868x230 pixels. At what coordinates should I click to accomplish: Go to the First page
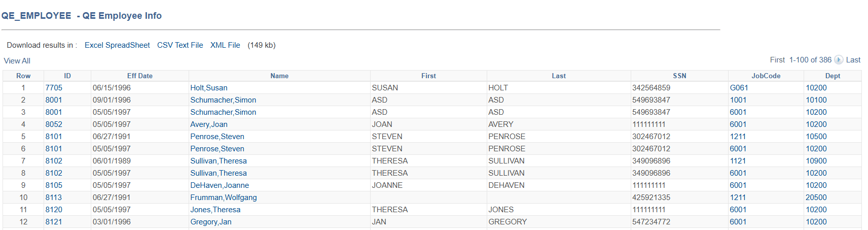pos(777,60)
